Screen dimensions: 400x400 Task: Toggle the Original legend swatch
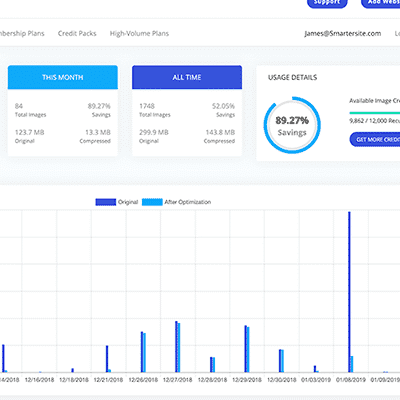click(x=106, y=202)
